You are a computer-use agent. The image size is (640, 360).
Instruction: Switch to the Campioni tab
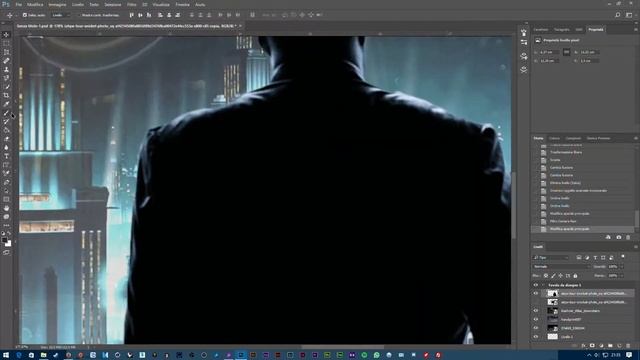tap(573, 138)
